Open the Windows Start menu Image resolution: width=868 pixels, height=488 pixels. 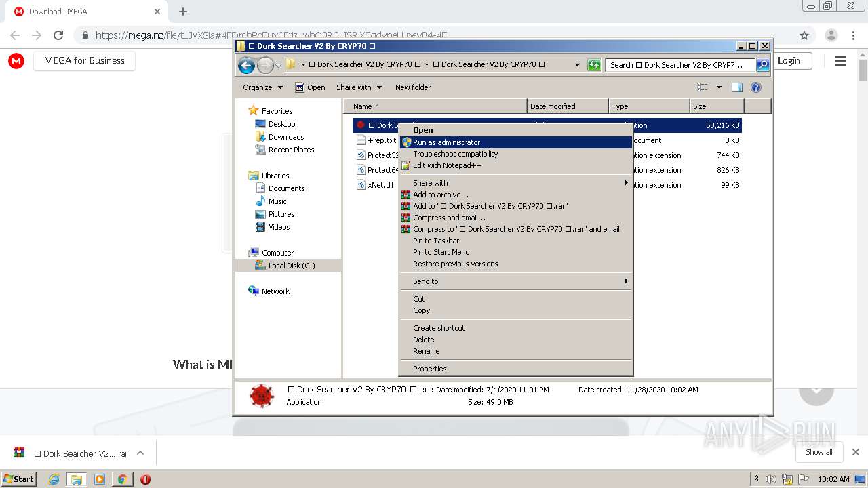[x=19, y=479]
